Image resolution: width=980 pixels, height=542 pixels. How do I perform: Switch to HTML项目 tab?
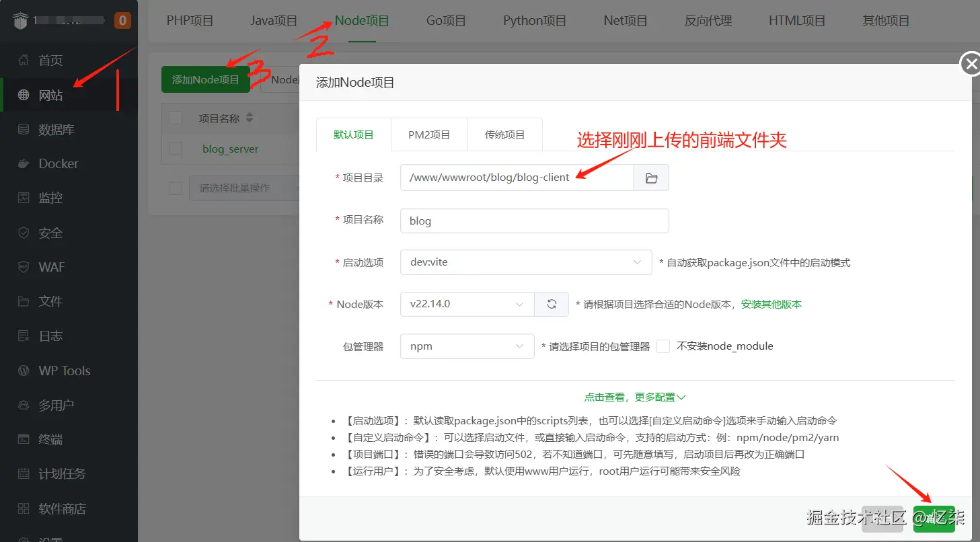(x=797, y=21)
